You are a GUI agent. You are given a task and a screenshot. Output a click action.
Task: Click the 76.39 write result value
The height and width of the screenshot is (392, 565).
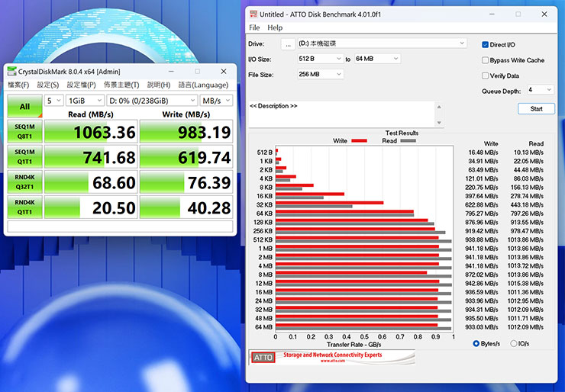[x=209, y=183]
